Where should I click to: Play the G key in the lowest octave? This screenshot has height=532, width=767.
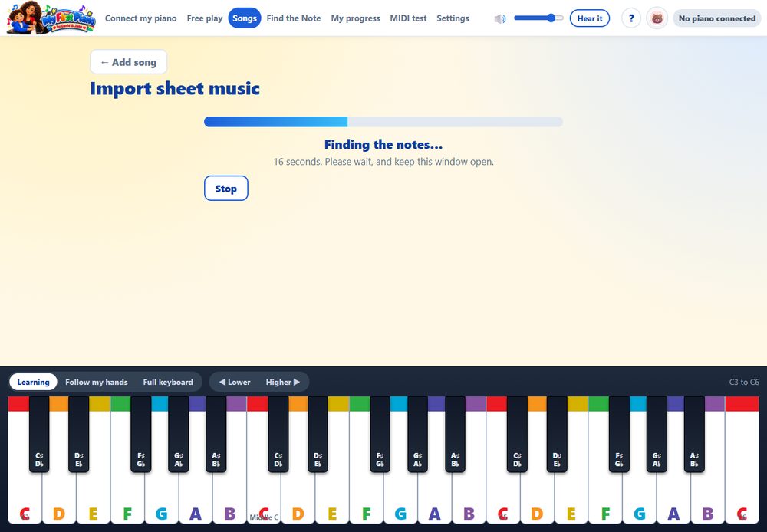[161, 499]
